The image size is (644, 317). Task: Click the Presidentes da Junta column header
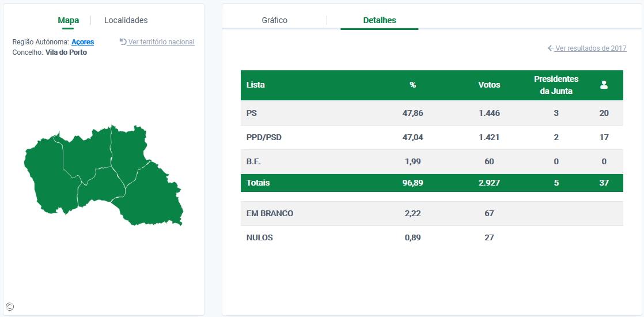[556, 85]
